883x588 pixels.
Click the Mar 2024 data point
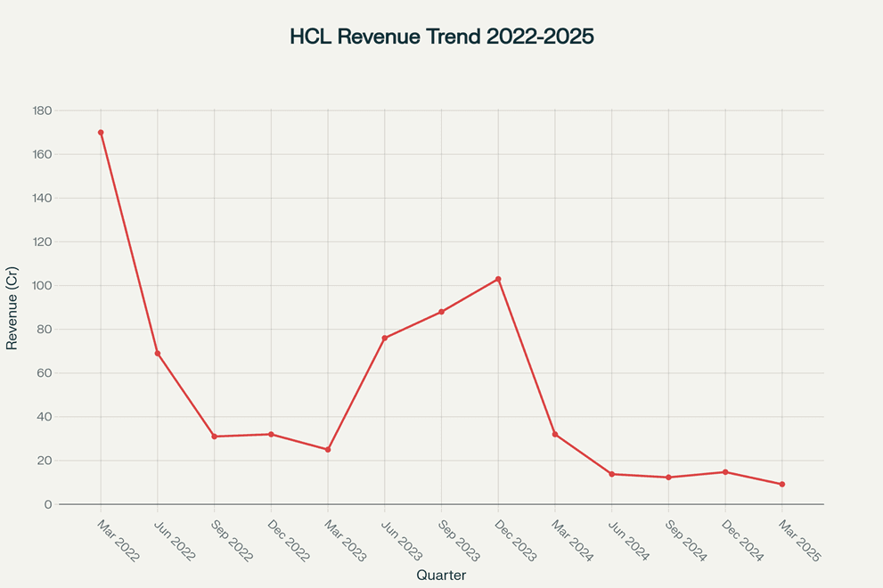(x=555, y=434)
